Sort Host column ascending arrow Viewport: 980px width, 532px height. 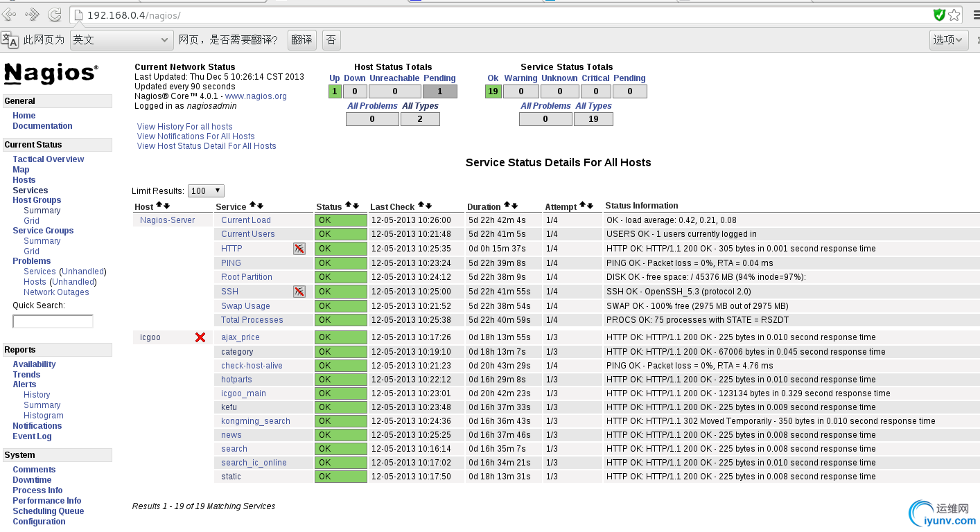click(x=159, y=206)
